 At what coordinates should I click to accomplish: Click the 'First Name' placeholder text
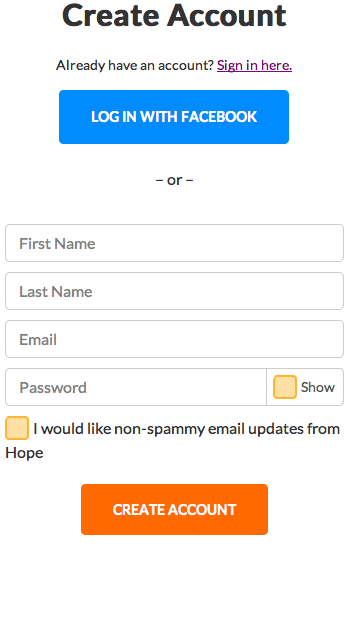pyautogui.click(x=58, y=244)
